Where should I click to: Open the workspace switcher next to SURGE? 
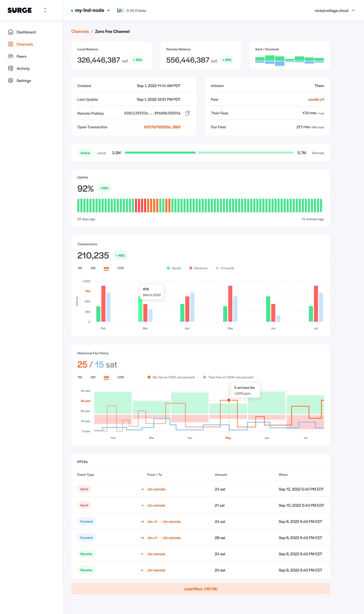point(45,10)
